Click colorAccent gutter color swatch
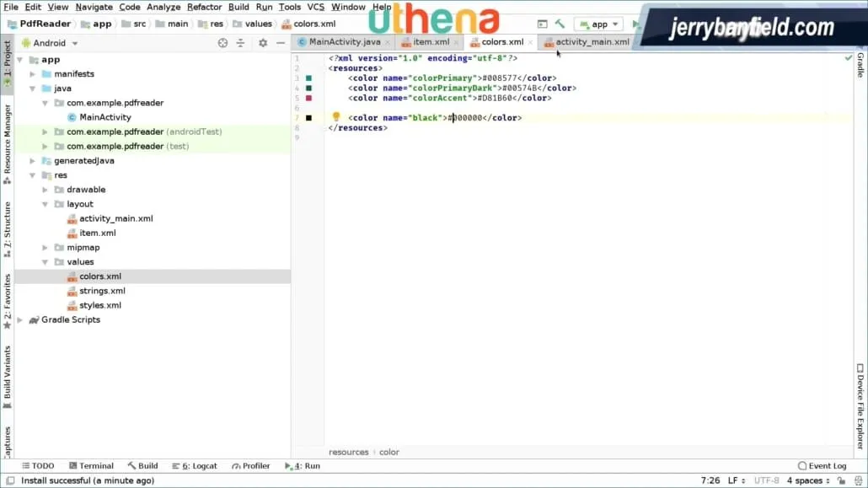 309,98
